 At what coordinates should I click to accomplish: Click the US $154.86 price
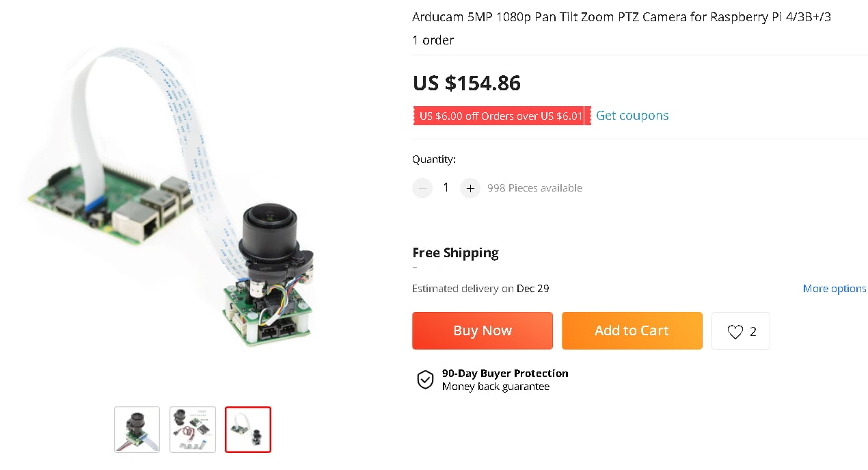tap(467, 83)
